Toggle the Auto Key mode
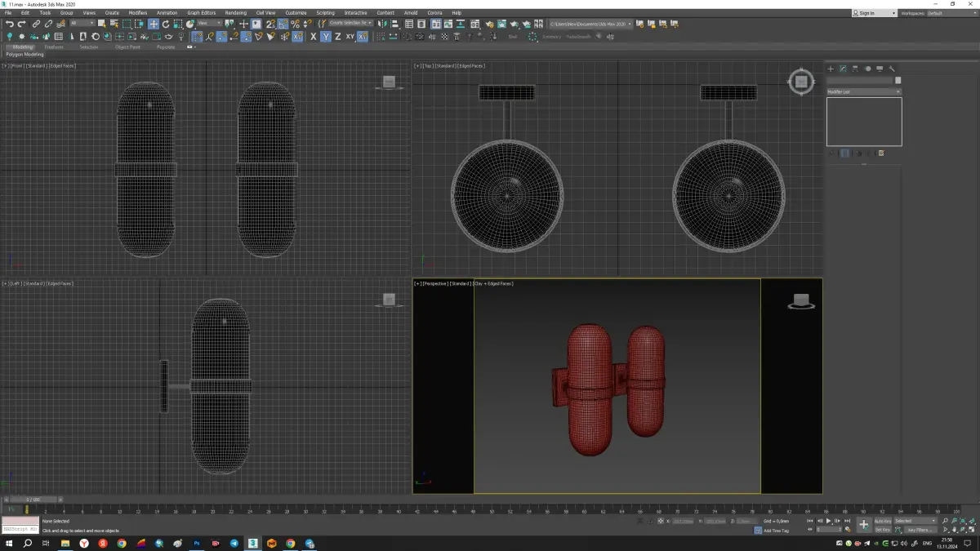Screen dimensions: 980x551 [883, 521]
